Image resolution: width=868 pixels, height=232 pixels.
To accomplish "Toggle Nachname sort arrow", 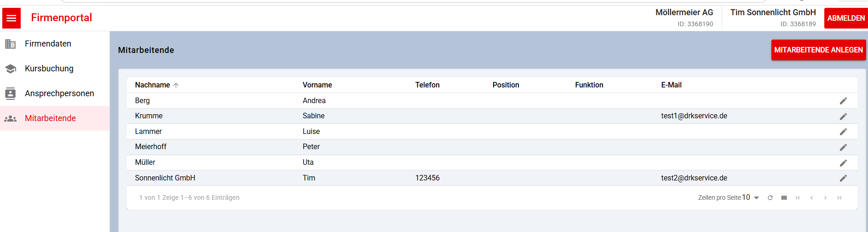I will pyautogui.click(x=176, y=85).
